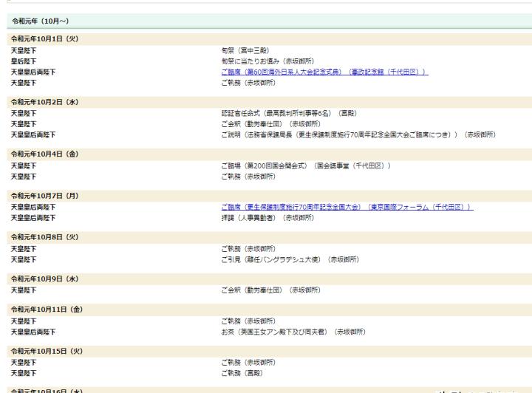Click ご会釈（勤労奉仕団）under 10月9日
532x393 pixels.
pos(270,290)
